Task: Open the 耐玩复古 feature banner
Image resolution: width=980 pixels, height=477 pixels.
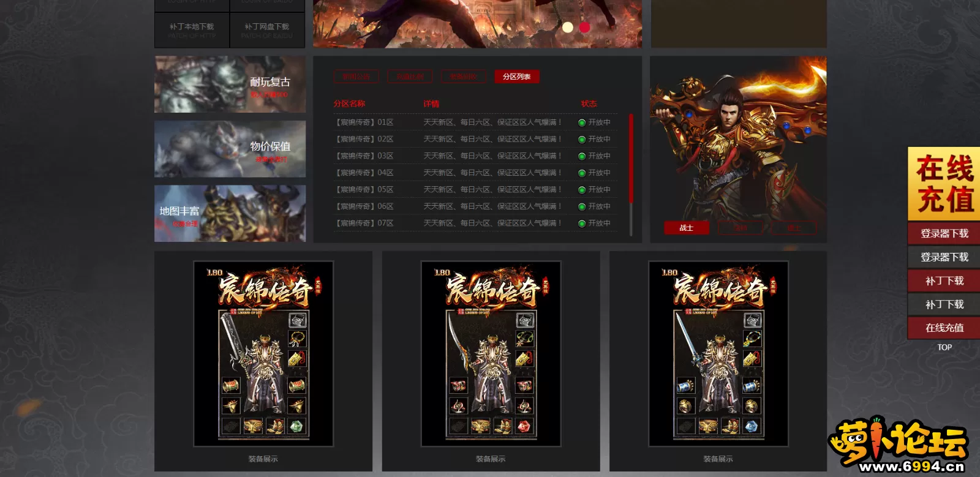Action: 230,85
